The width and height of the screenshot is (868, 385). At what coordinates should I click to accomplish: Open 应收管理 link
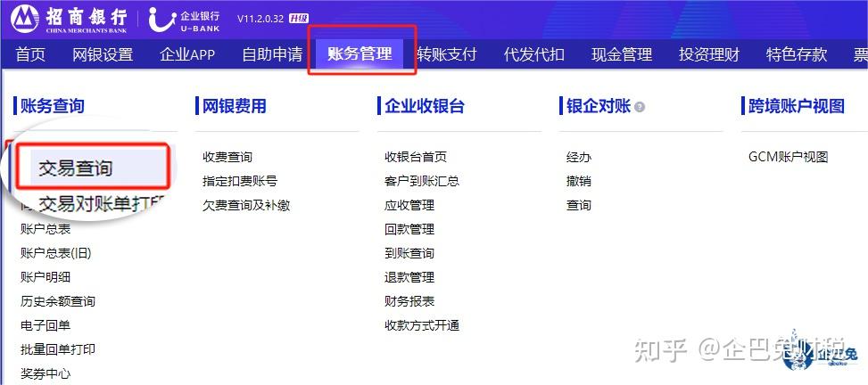(409, 205)
